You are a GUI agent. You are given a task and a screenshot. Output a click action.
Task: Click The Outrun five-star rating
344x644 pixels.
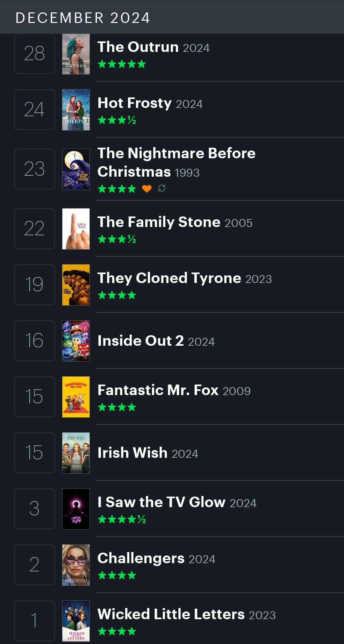[x=122, y=64]
